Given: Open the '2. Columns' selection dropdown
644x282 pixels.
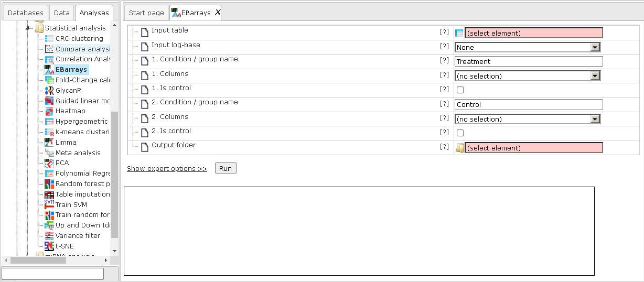Looking at the screenshot, I should (x=528, y=119).
